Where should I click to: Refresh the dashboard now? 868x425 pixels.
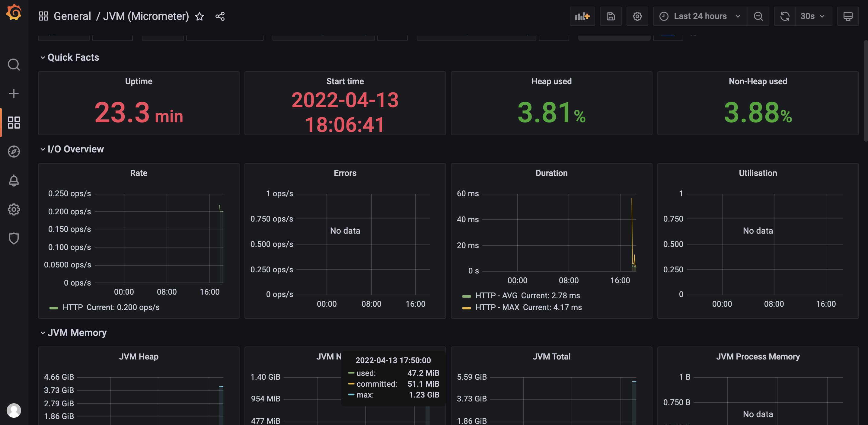pyautogui.click(x=785, y=16)
